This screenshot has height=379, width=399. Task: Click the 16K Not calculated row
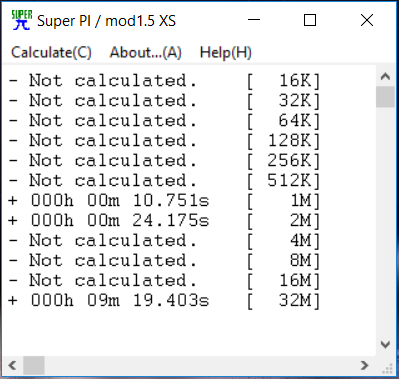coord(164,81)
